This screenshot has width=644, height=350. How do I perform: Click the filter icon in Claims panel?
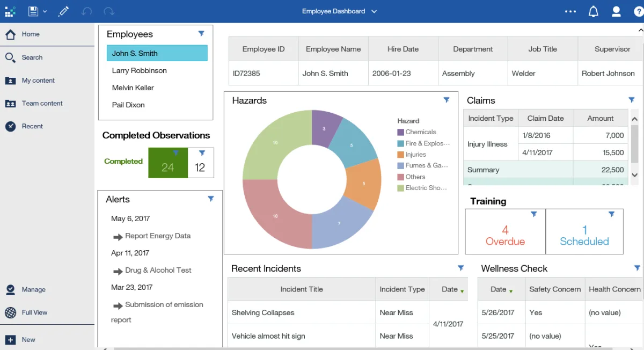pyautogui.click(x=632, y=100)
